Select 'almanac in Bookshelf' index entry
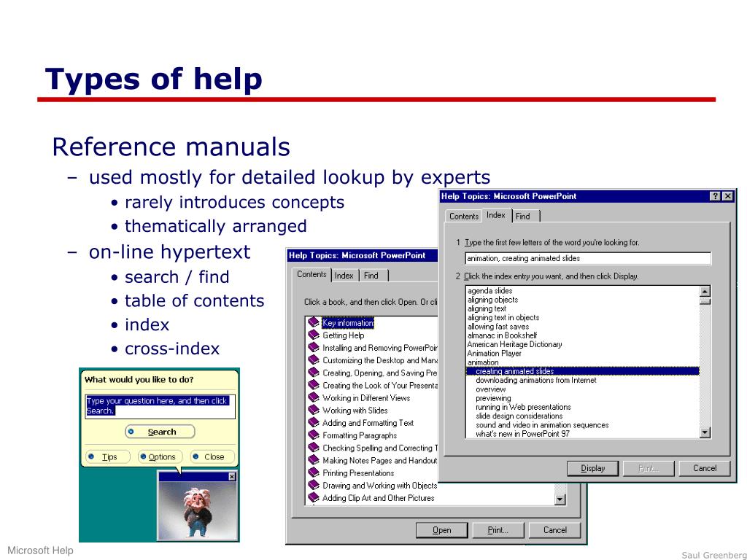 pos(502,335)
